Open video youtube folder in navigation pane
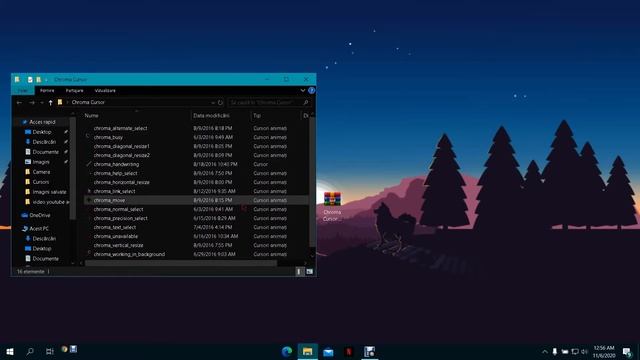The image size is (640, 360). pos(50,202)
